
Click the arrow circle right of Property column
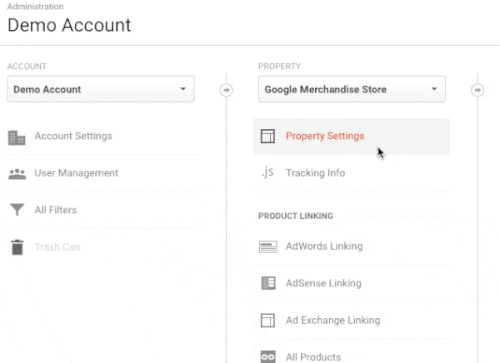coord(478,90)
